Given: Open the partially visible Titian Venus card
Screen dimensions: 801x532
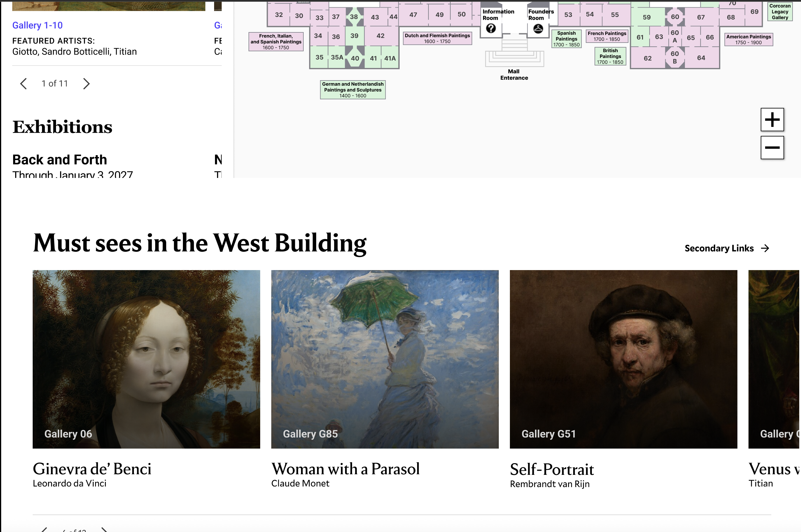Looking at the screenshot, I should click(x=774, y=359).
